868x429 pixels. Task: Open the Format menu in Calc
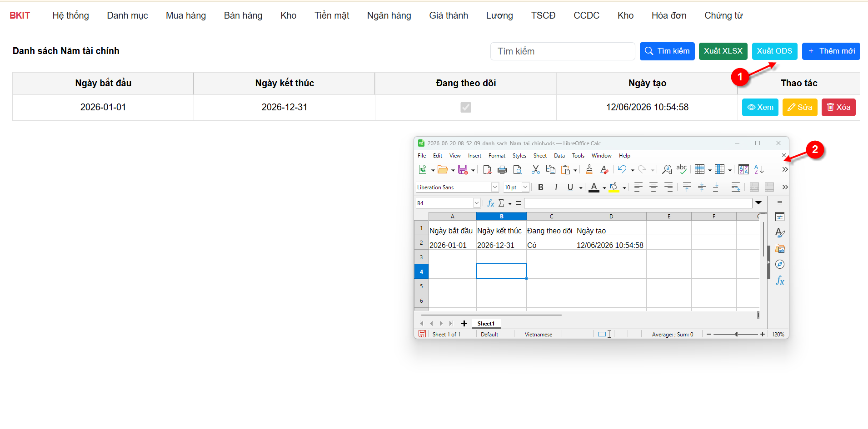click(497, 156)
